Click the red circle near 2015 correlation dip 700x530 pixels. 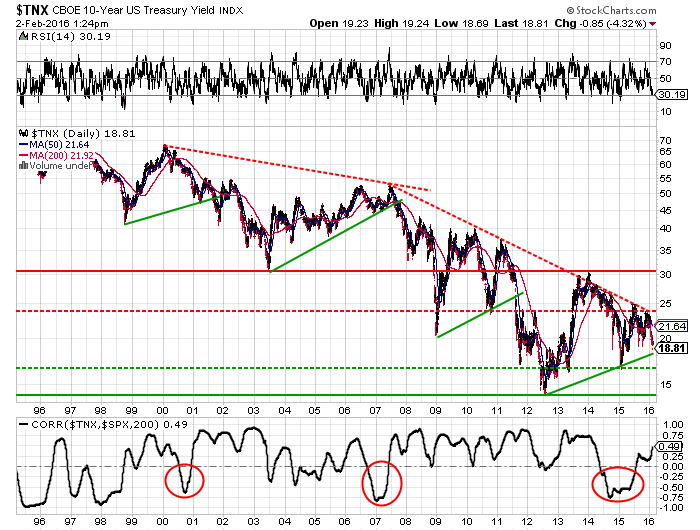coord(616,484)
